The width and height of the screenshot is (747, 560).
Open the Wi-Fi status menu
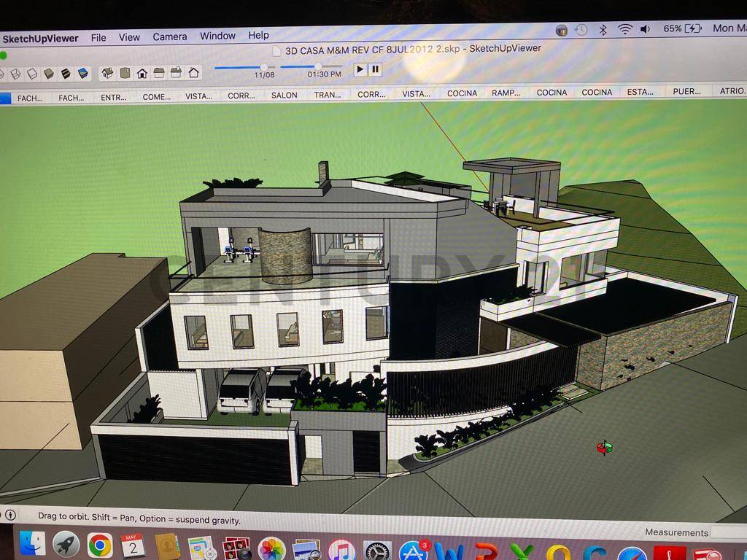624,29
